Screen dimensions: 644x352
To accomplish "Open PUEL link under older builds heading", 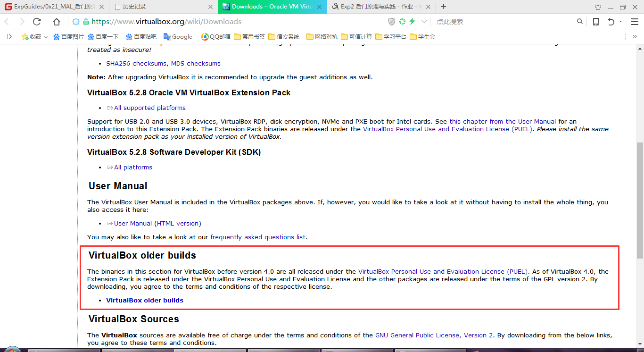I will (x=443, y=271).
